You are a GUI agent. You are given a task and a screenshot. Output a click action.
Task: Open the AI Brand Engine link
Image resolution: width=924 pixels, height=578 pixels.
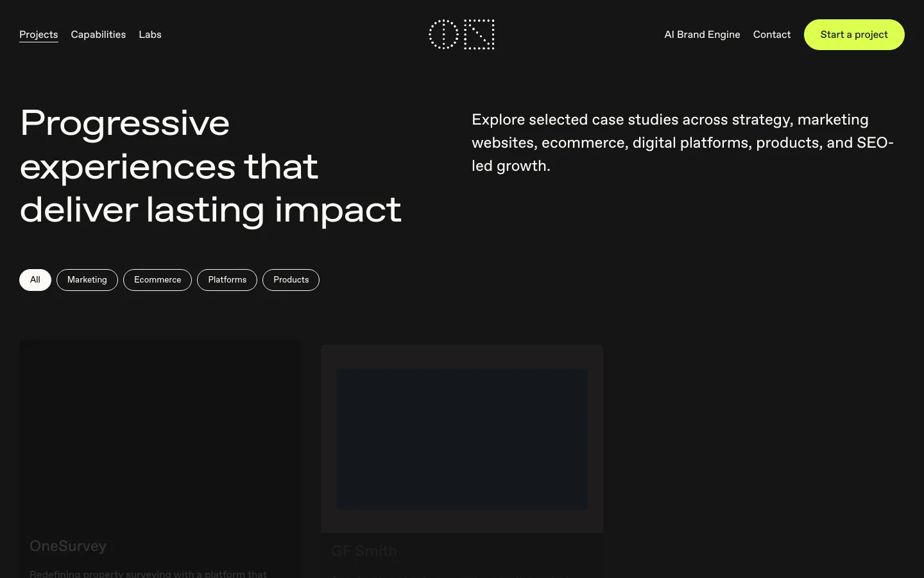[702, 35]
